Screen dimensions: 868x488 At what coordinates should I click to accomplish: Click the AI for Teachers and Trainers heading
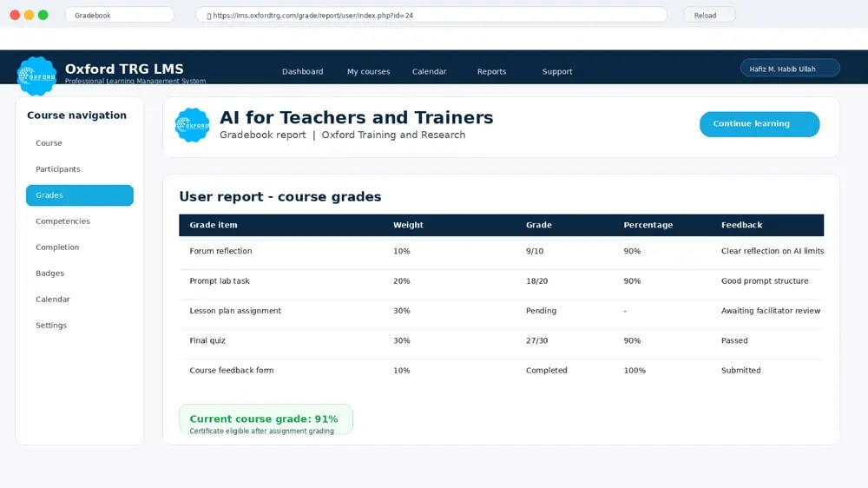coord(356,117)
